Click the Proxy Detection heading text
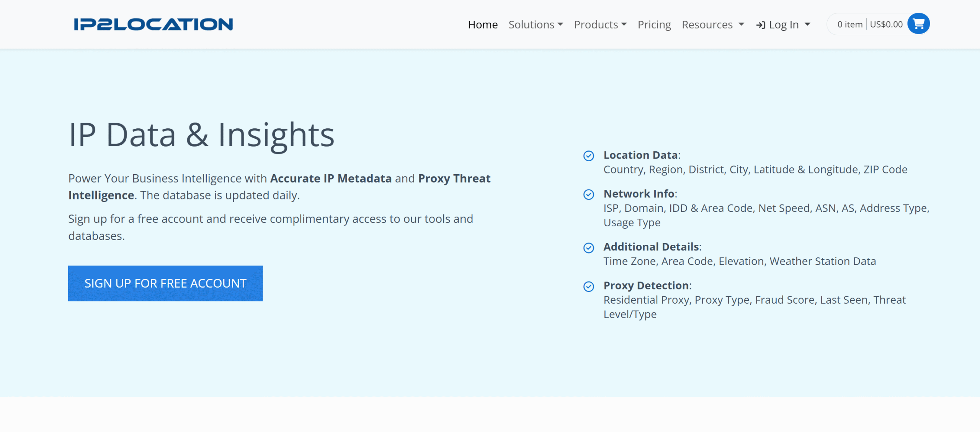This screenshot has height=432, width=980. pos(646,286)
